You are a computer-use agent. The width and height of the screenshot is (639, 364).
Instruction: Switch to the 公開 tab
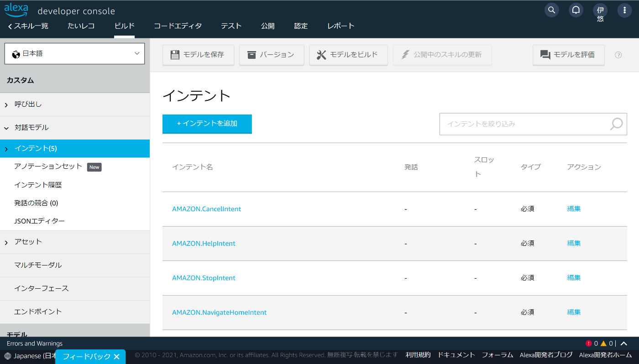268,26
